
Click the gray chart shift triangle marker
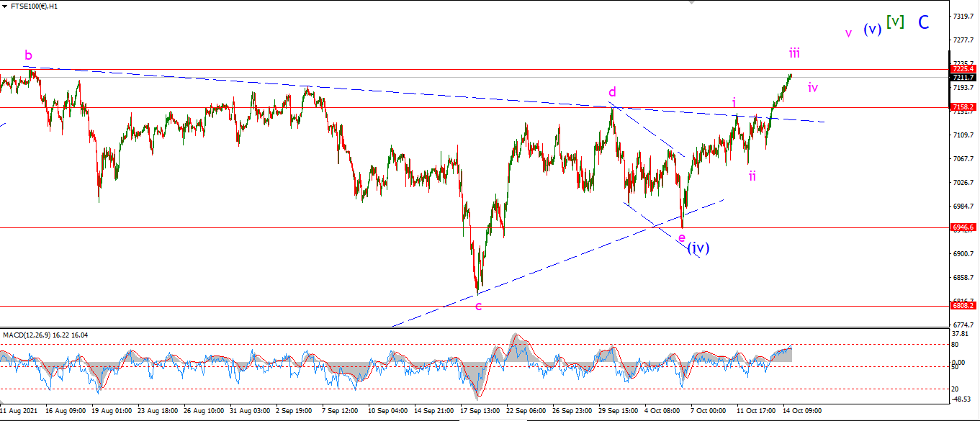point(692,3)
